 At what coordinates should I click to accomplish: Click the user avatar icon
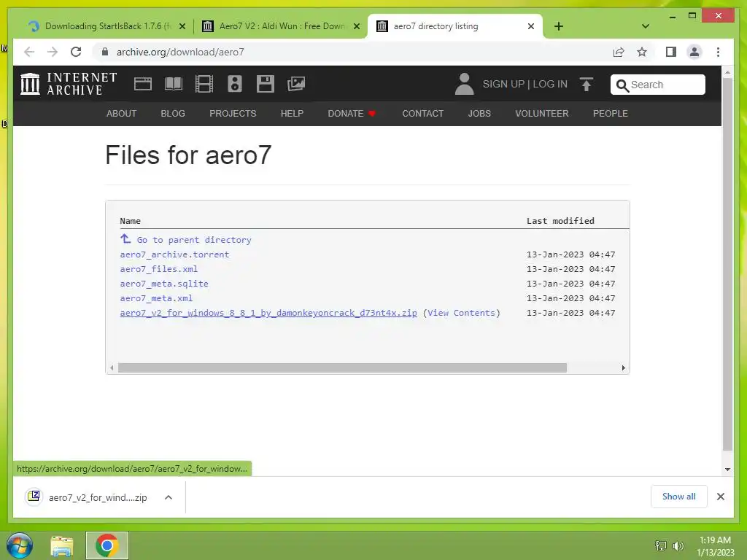(464, 84)
